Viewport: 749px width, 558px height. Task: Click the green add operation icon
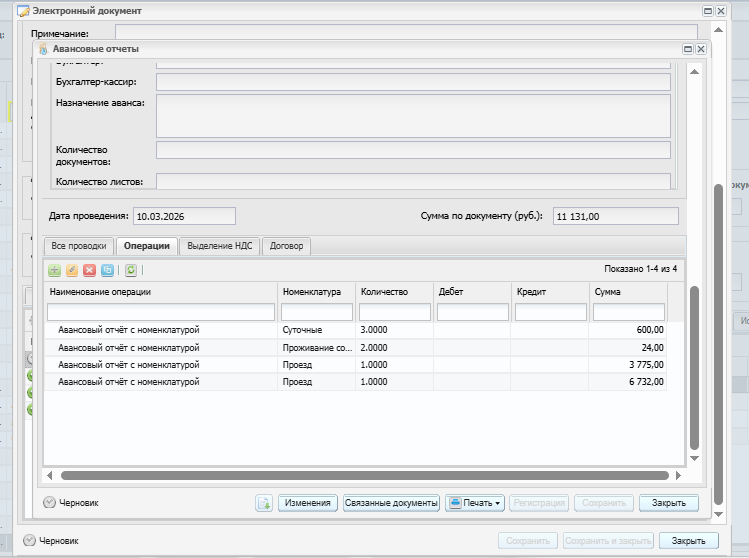[x=54, y=270]
